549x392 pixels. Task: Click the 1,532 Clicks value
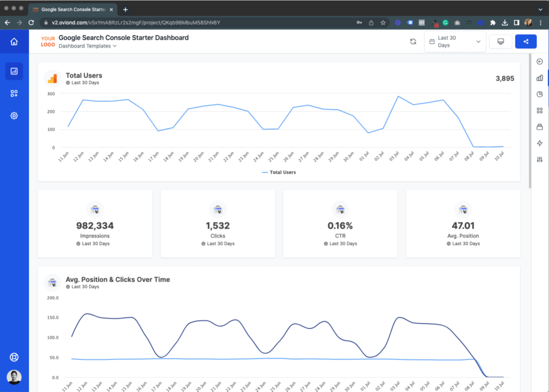tap(218, 226)
